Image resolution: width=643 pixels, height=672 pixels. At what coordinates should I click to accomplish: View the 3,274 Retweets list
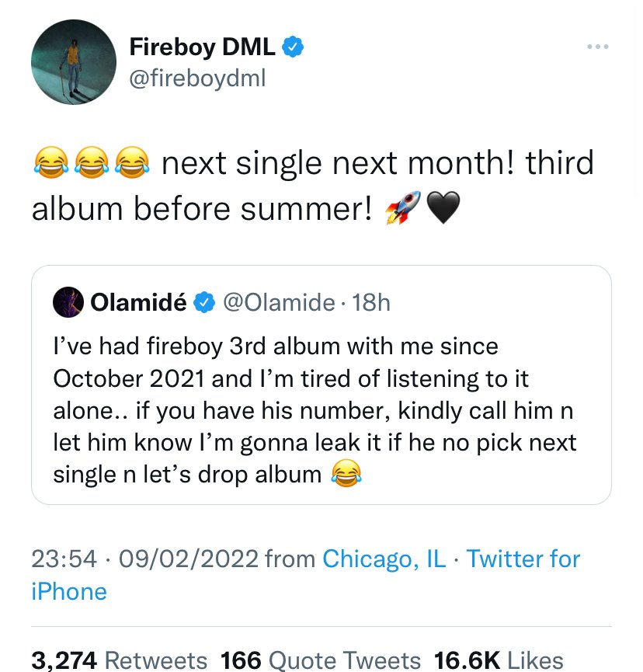pyautogui.click(x=120, y=660)
